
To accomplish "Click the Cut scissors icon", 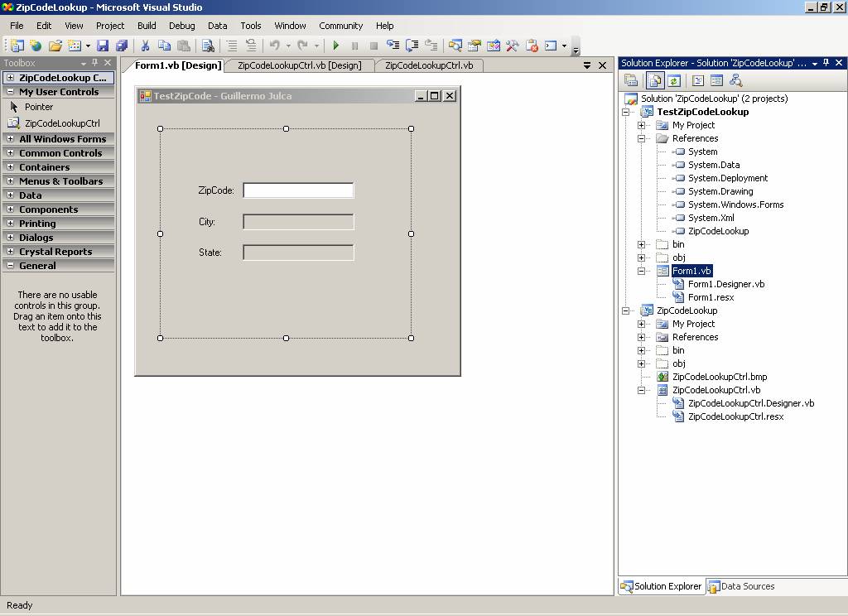I will point(145,46).
